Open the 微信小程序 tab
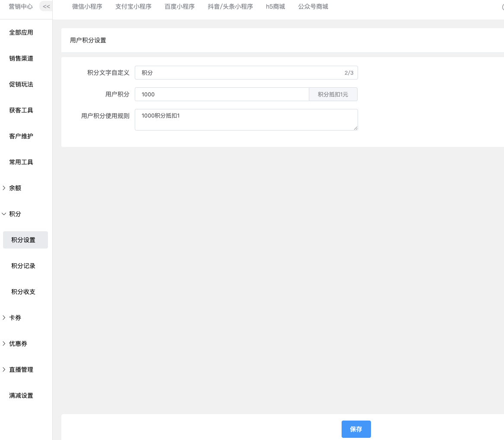Screen dimensions: 504x440 (87, 6)
